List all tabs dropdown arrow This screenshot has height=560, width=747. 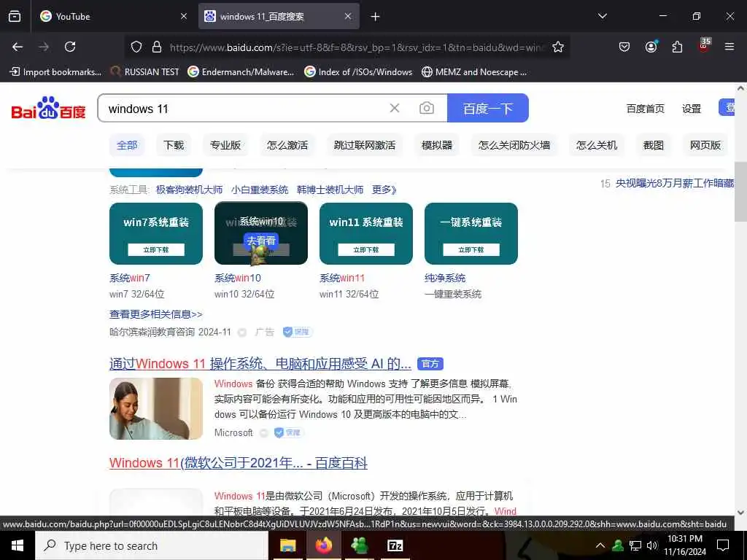tap(603, 16)
